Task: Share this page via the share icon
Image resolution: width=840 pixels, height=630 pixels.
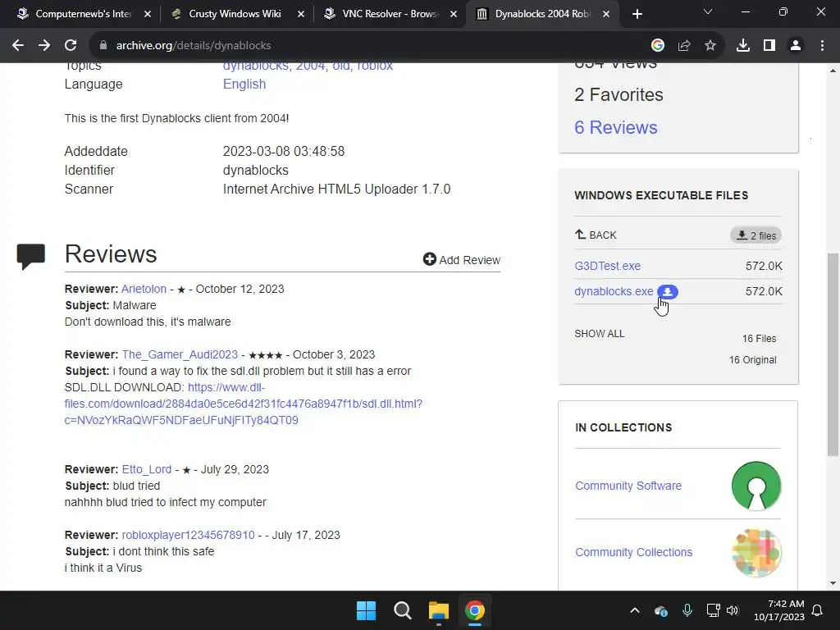Action: pyautogui.click(x=684, y=46)
